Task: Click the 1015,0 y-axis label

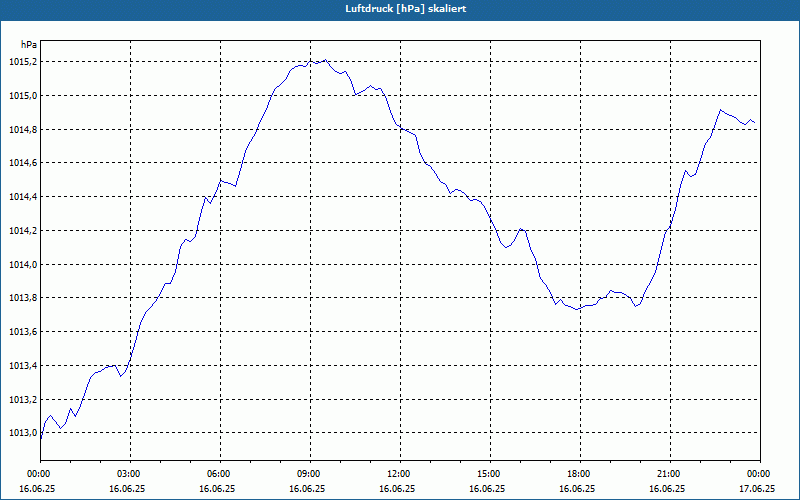Action: [x=23, y=95]
